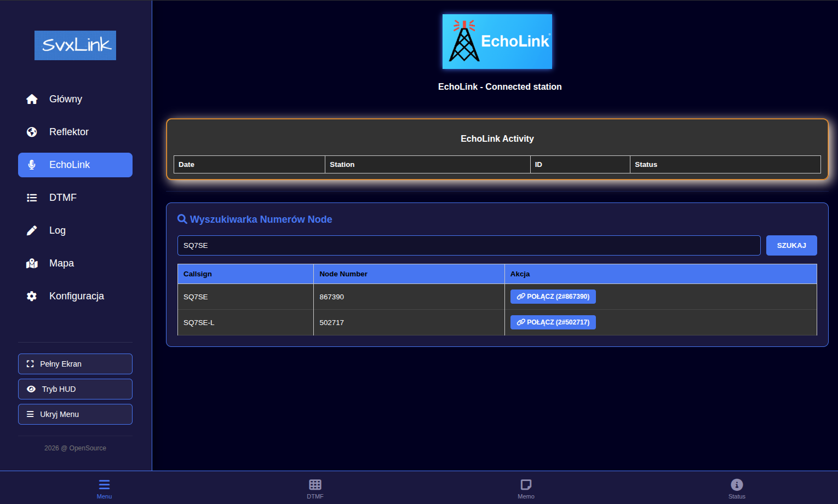Screen dimensions: 838x504
Task: Tap the Menu hamburger icon in bottom bar
Action: click(104, 485)
